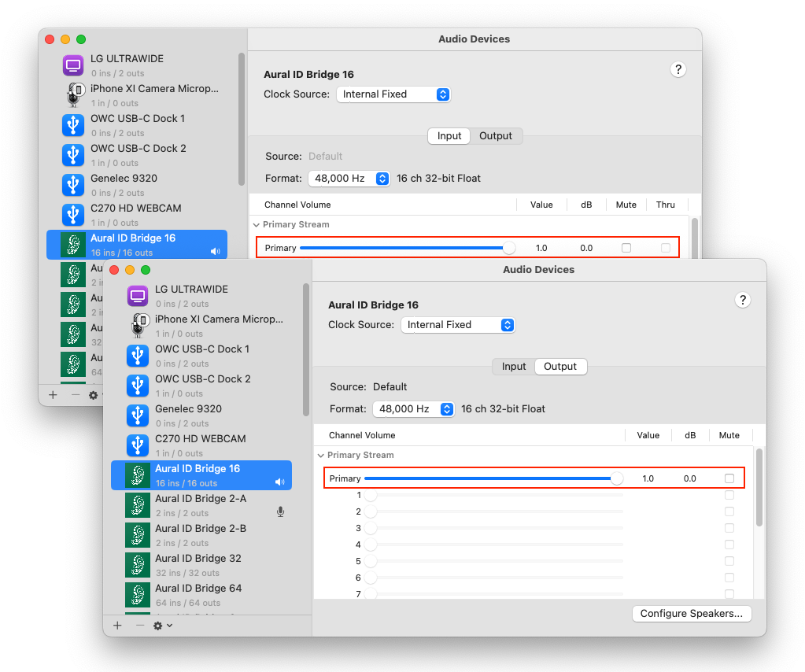Click the Primary volume slider in the front window
The width and height of the screenshot is (805, 672).
coord(493,478)
